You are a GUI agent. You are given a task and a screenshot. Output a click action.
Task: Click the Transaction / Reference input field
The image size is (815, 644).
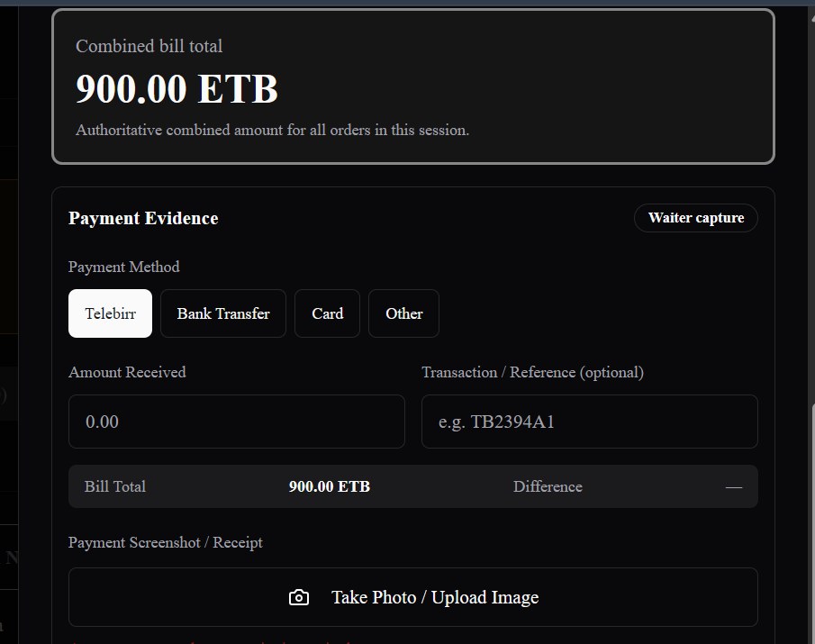pos(590,422)
